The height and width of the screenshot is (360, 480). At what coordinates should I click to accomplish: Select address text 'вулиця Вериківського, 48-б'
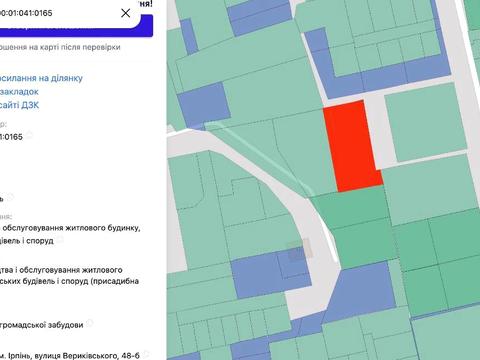point(88,356)
